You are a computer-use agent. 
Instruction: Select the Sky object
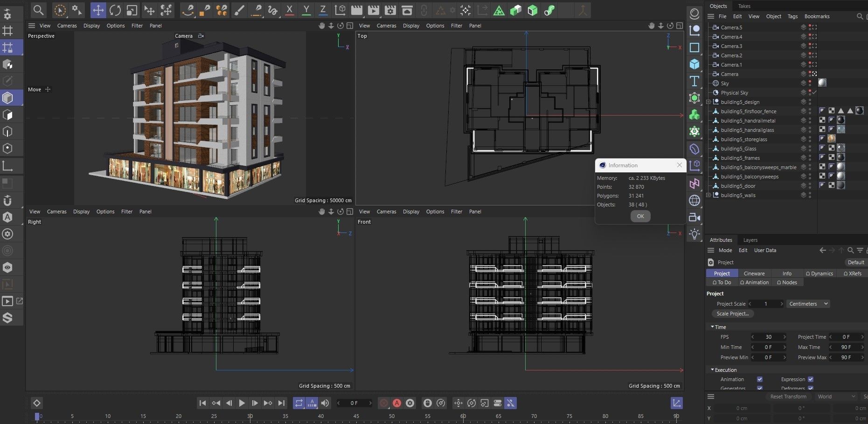(x=724, y=83)
